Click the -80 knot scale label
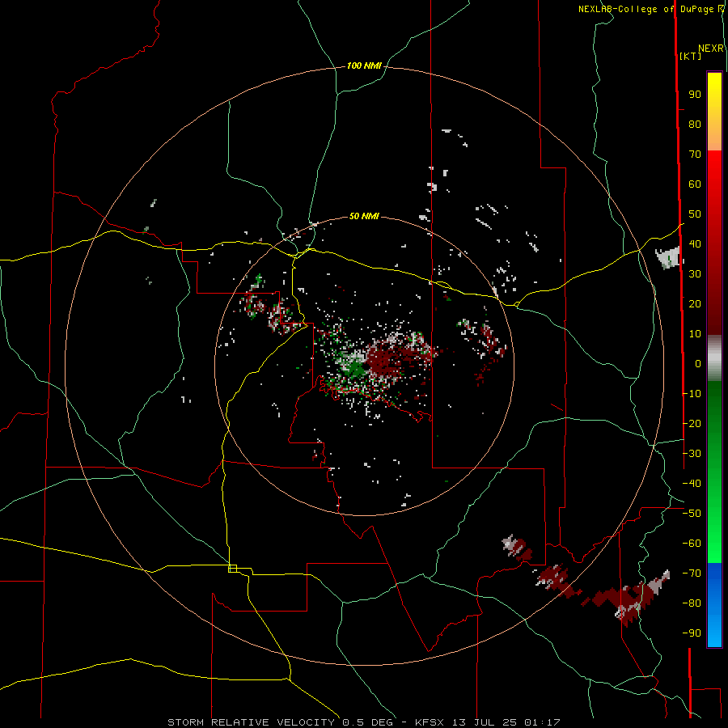The height and width of the screenshot is (728, 728). click(692, 603)
